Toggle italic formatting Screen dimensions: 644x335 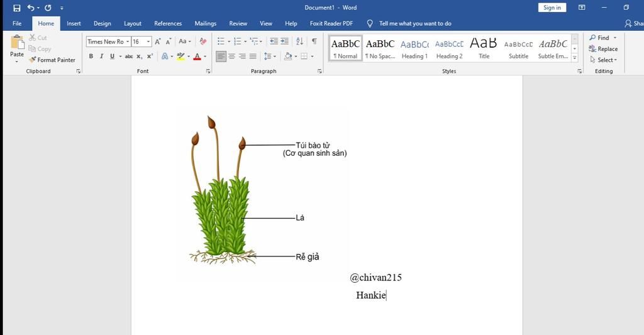tap(101, 56)
